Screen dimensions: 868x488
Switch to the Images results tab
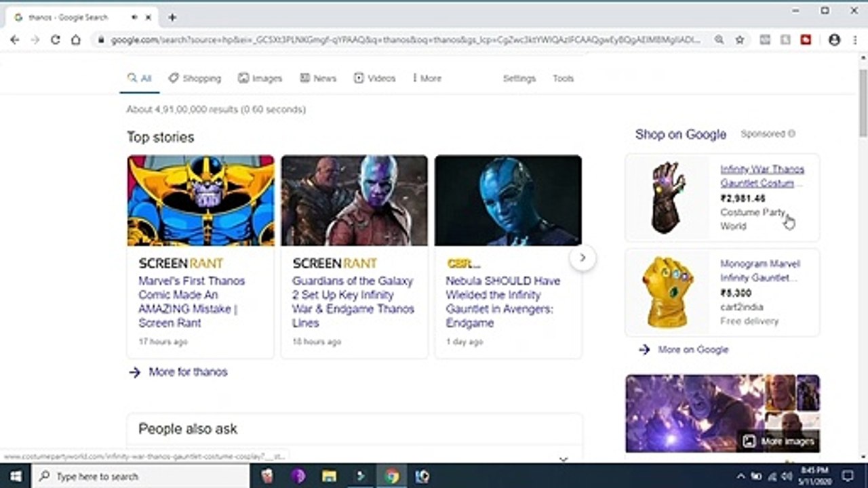[x=260, y=79]
